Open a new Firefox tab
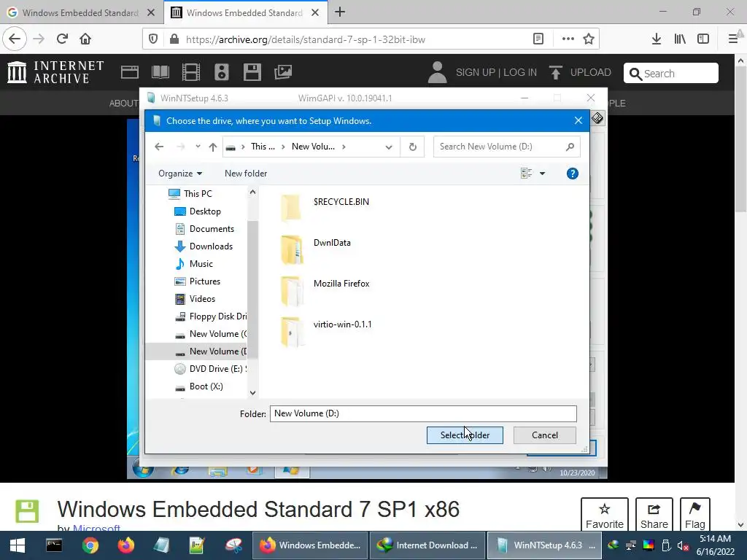747x560 pixels. tap(340, 12)
